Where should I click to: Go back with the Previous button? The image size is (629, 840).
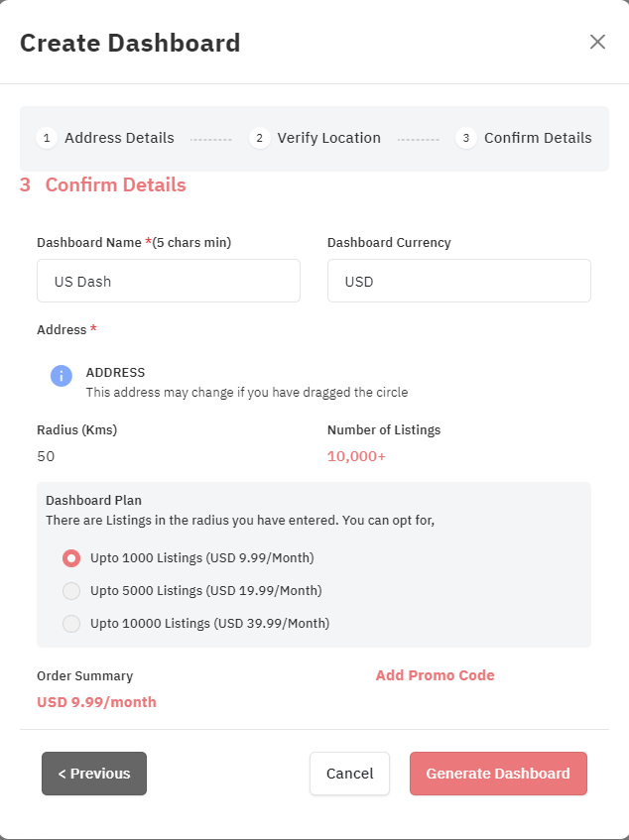tap(94, 774)
